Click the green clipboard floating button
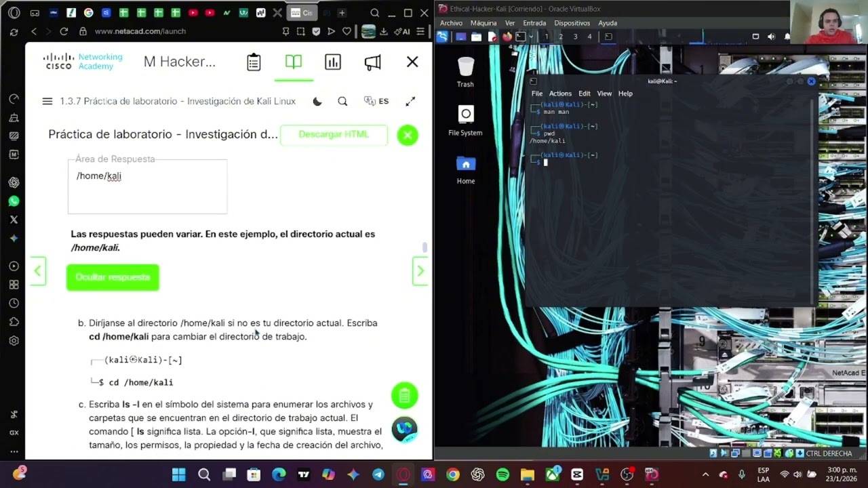 405,395
